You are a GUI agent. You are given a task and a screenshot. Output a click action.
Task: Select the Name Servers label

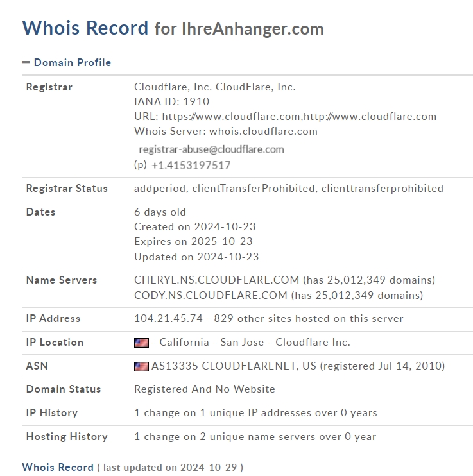tap(62, 280)
